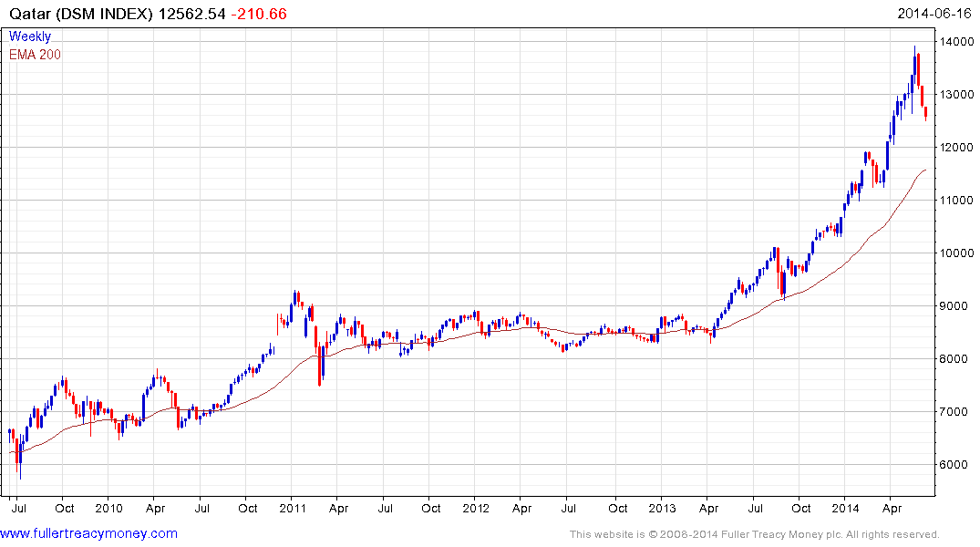This screenshot has height=547, width=980.
Task: Click the 12000 price axis label
Action: point(956,148)
